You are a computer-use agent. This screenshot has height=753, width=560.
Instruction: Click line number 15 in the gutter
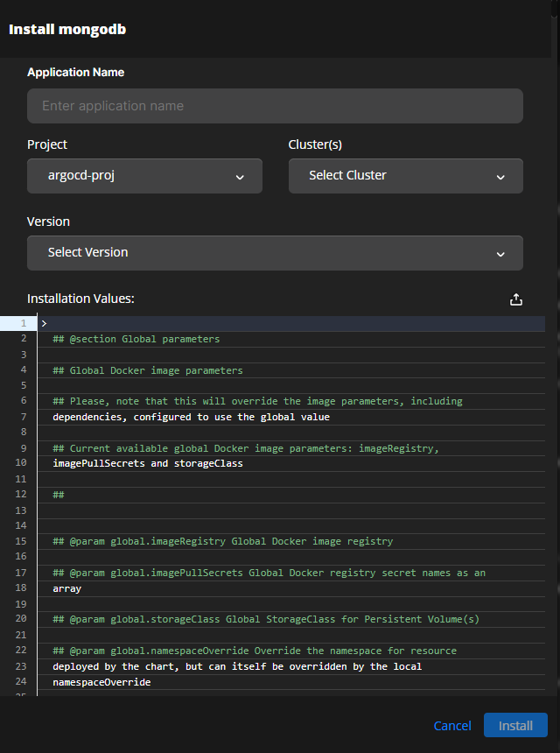coord(21,541)
